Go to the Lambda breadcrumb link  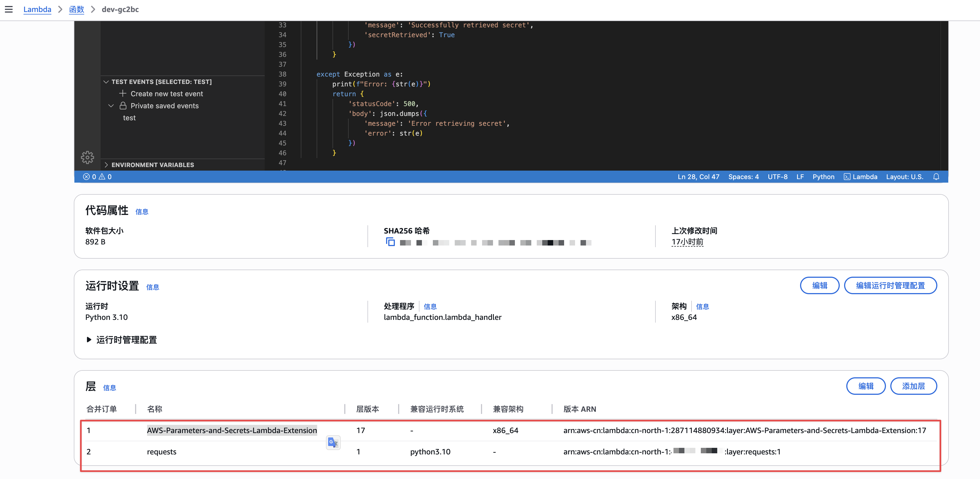37,10
